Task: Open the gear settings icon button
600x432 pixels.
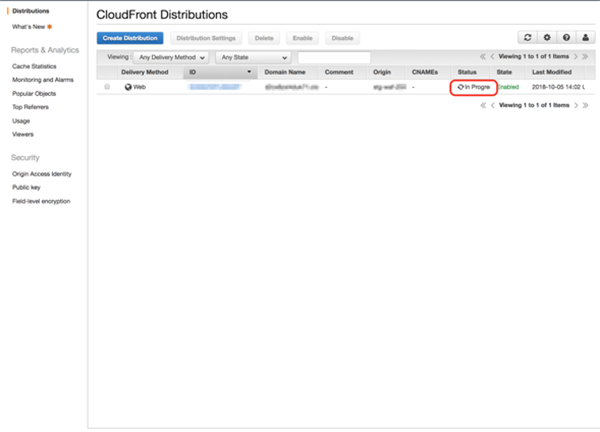Action: pos(547,37)
